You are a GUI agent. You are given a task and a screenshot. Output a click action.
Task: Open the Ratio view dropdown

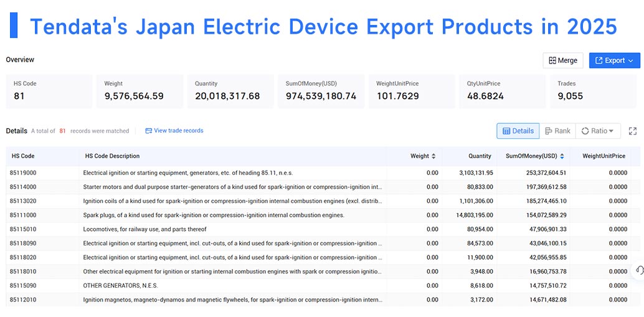(x=598, y=131)
